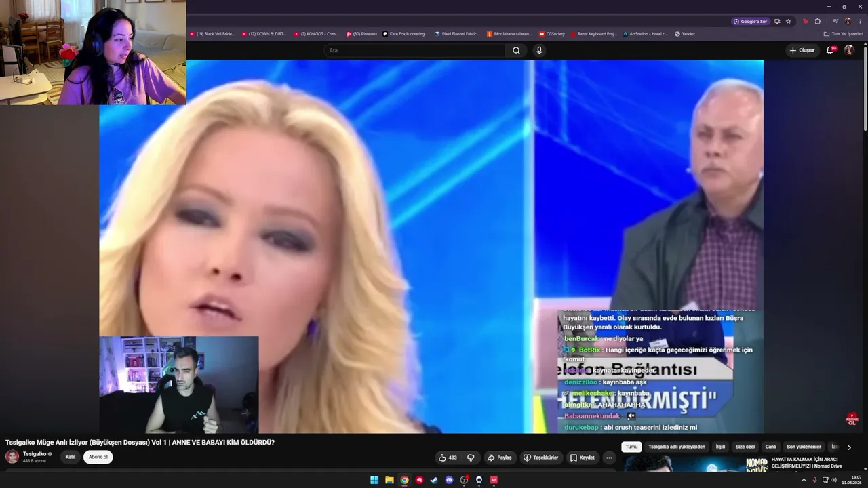Dislike the video

tap(471, 457)
